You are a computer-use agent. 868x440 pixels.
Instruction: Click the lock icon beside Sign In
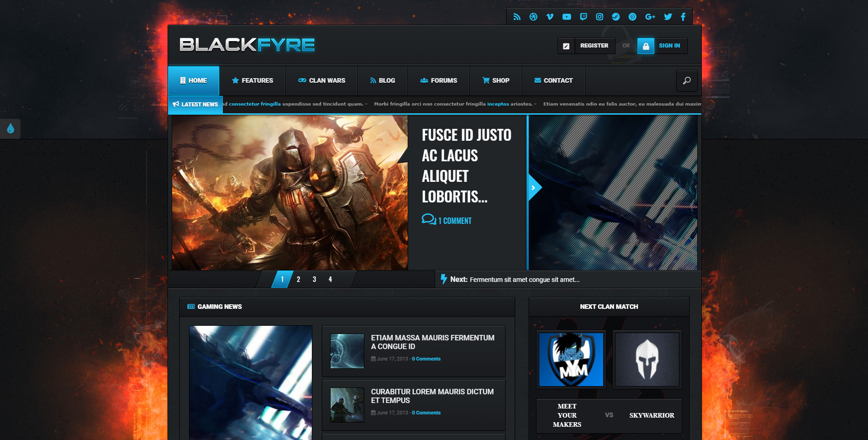point(646,46)
